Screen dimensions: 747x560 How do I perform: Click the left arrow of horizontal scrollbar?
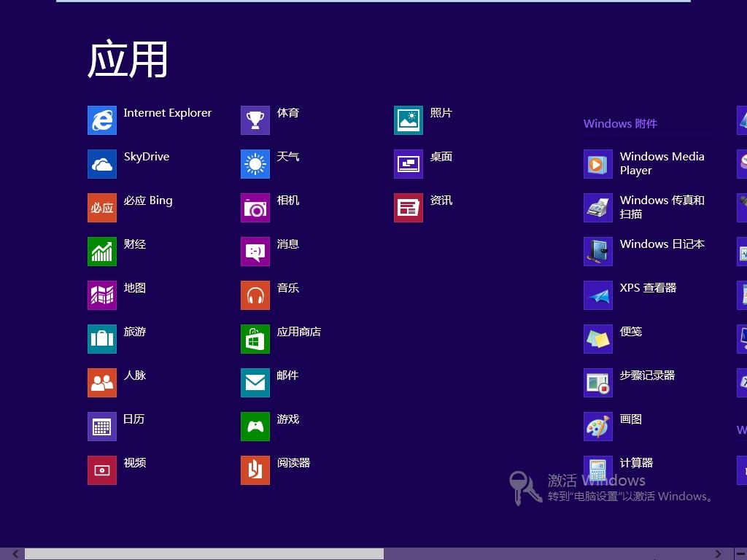click(x=15, y=554)
